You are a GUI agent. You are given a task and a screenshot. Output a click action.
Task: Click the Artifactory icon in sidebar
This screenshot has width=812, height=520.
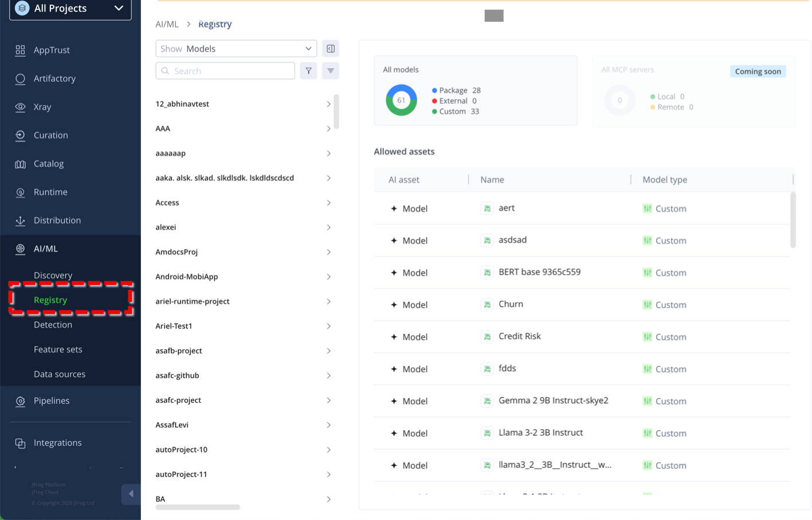(x=20, y=78)
